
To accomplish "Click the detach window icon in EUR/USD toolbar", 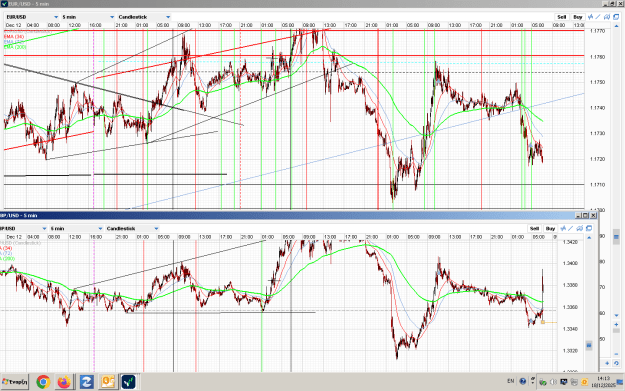I will pyautogui.click(x=616, y=17).
